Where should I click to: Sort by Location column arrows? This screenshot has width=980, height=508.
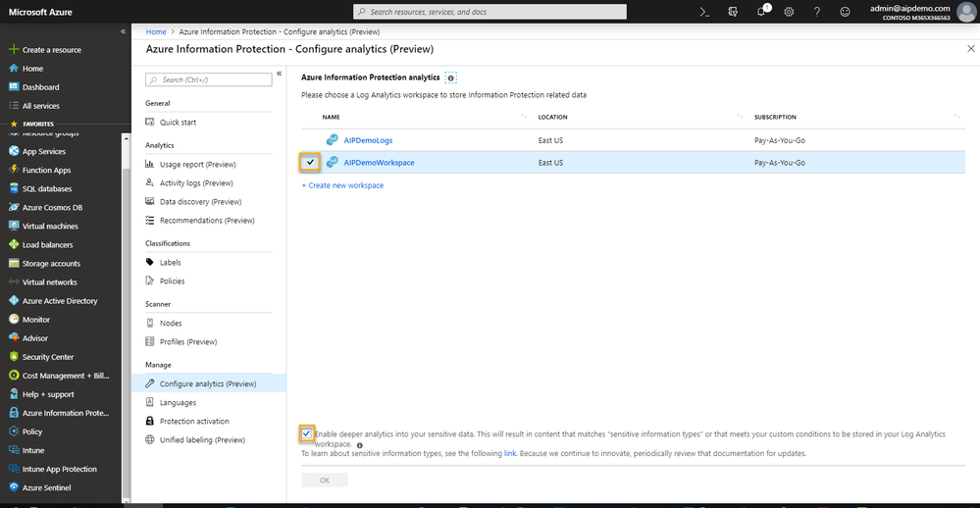740,117
